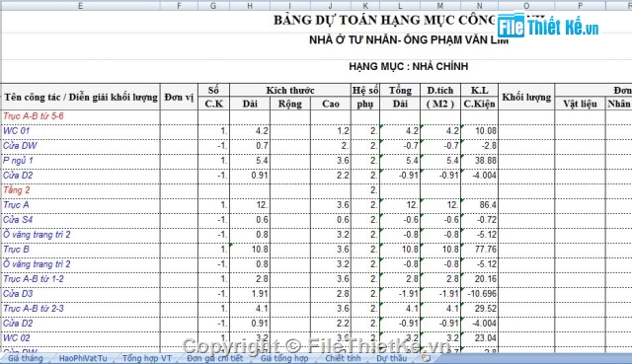Select the row label Trục A-B từ 5-6

pyautogui.click(x=34, y=116)
